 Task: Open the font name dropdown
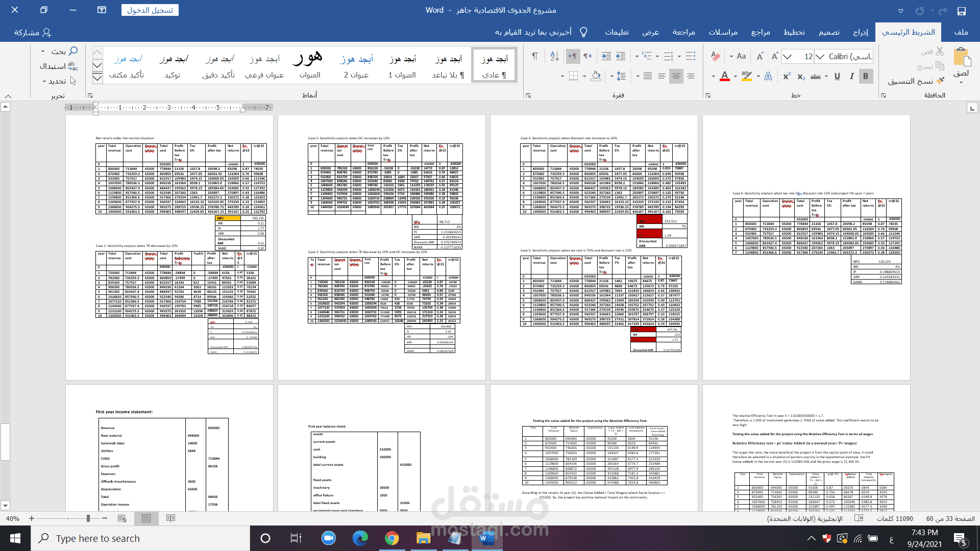[820, 56]
